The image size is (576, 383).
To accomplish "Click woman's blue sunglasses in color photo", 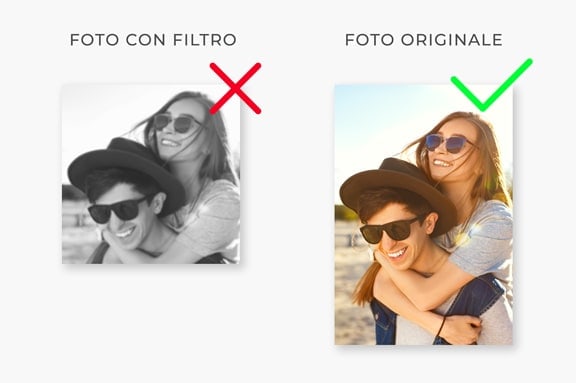I will coord(447,144).
